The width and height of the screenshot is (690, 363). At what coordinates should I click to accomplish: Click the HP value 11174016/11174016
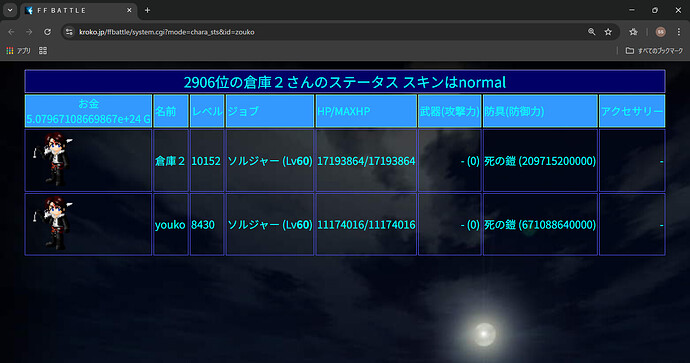[366, 225]
